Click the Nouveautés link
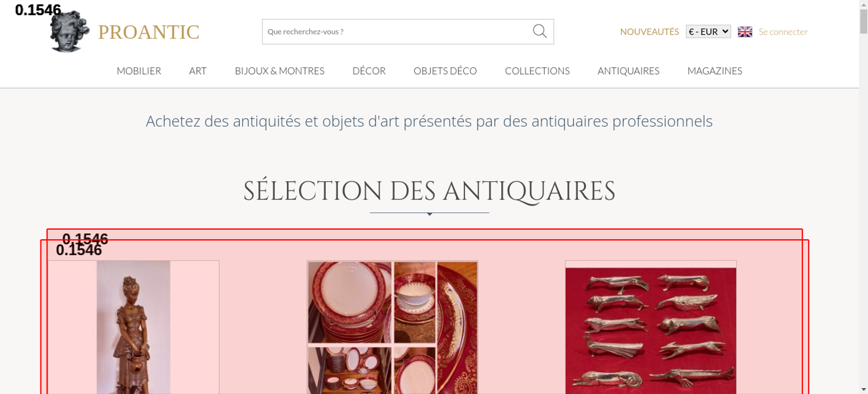This screenshot has width=868, height=394. (649, 32)
